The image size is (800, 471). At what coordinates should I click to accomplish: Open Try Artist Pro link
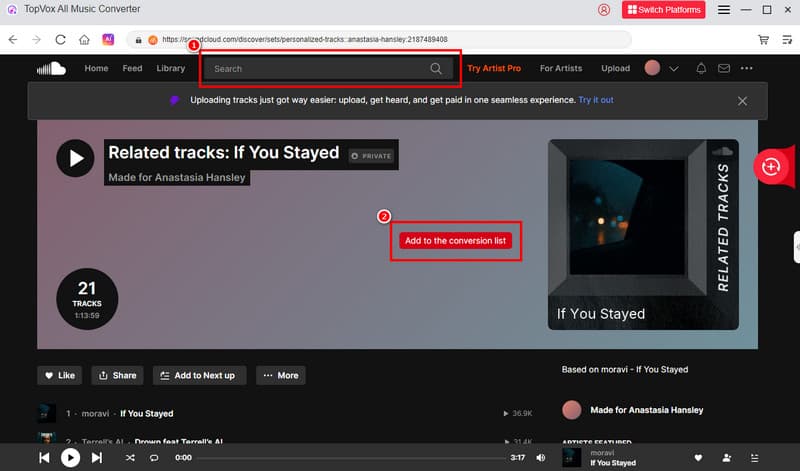tap(494, 68)
